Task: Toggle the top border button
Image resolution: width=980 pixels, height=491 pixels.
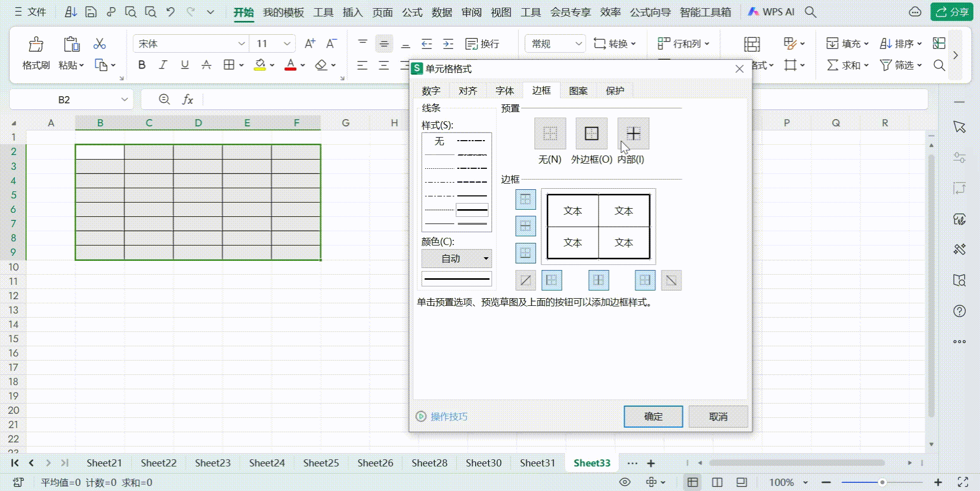Action: coord(525,199)
